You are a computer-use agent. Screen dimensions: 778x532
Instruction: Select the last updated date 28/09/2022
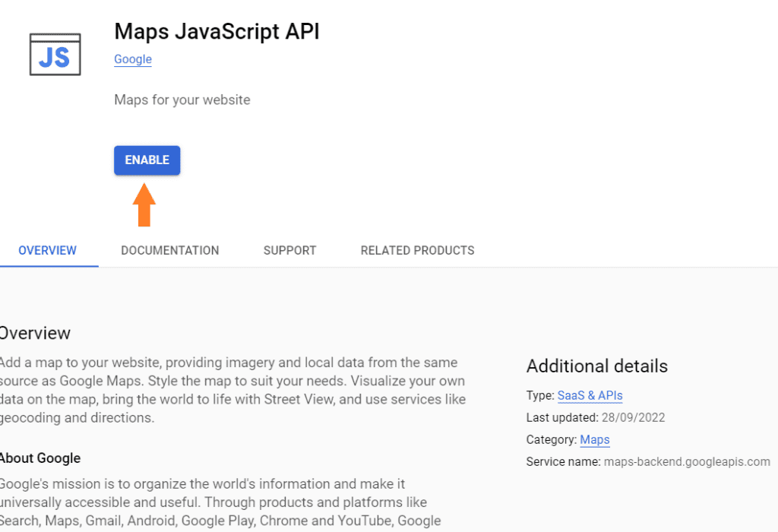coord(633,418)
